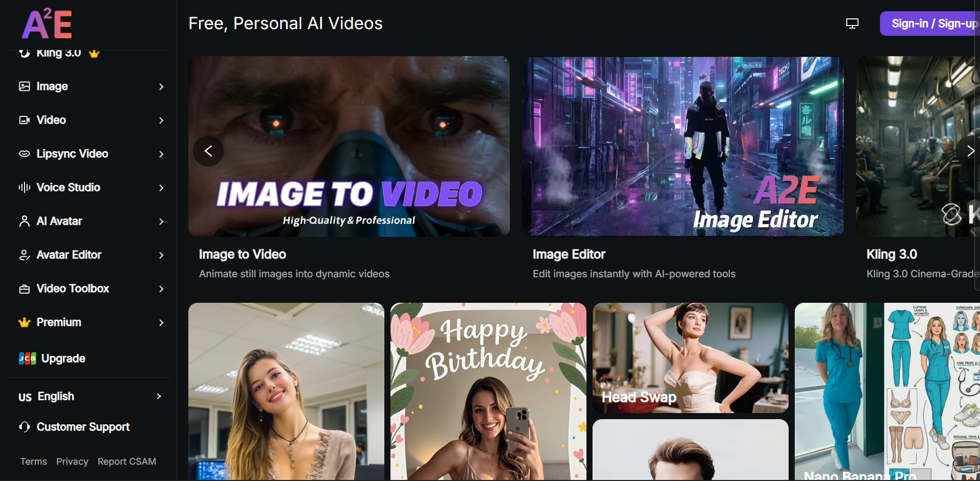Image resolution: width=980 pixels, height=481 pixels.
Task: Open the Privacy link
Action: pyautogui.click(x=72, y=462)
